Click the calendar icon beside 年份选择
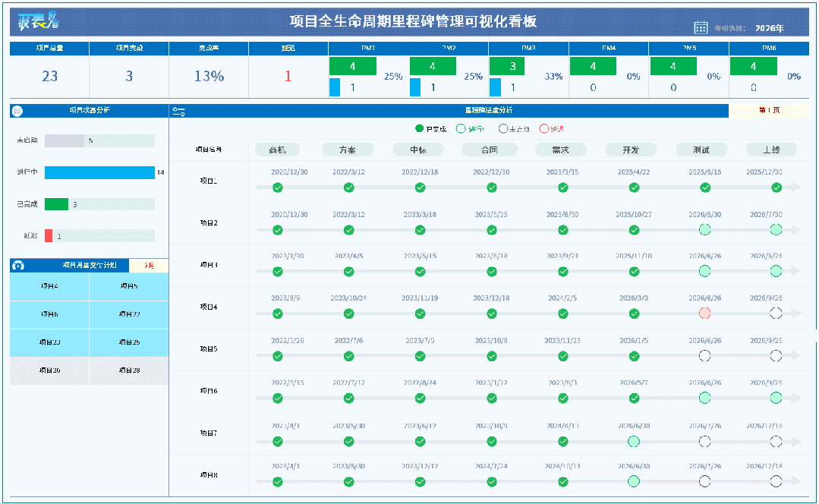The image size is (819, 504). [x=701, y=27]
